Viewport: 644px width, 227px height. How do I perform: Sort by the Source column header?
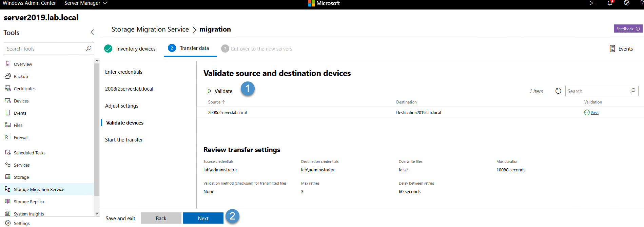coord(216,102)
